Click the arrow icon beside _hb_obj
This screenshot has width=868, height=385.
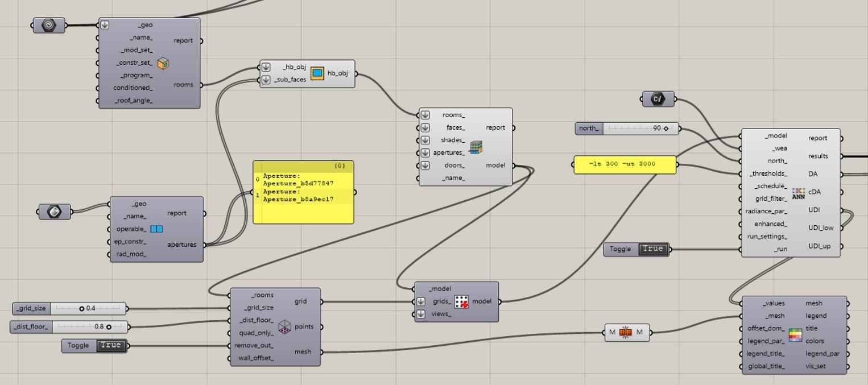pyautogui.click(x=266, y=67)
